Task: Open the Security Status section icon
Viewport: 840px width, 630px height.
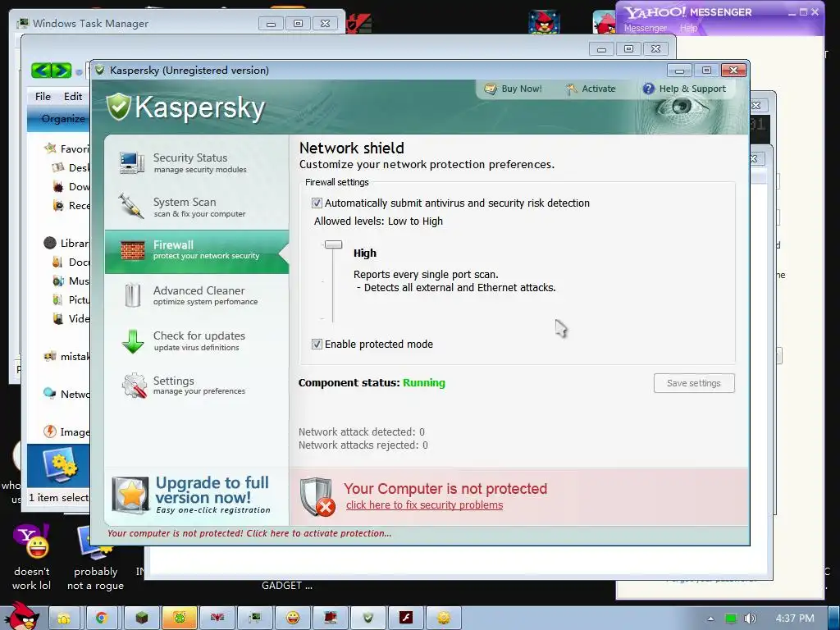Action: click(132, 163)
